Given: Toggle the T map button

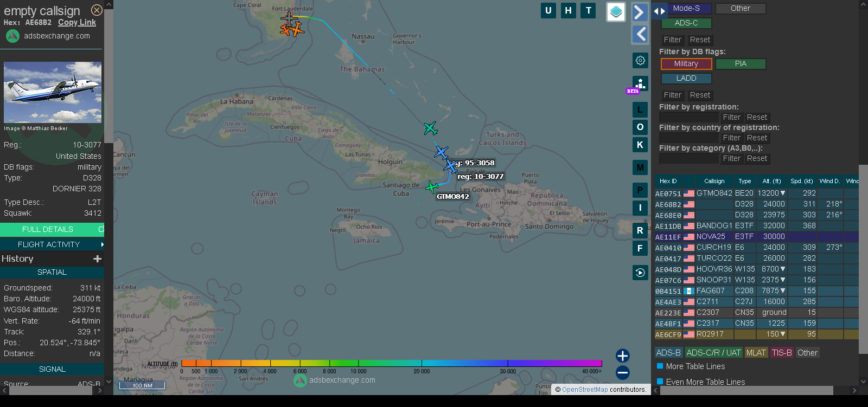Looking at the screenshot, I should click(589, 10).
